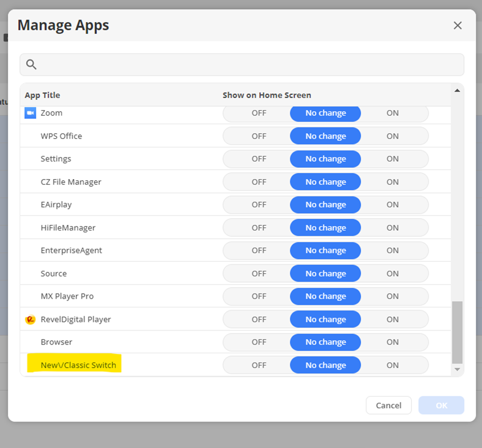The height and width of the screenshot is (448, 482).
Task: Select the Zoom app name
Action: 51,113
